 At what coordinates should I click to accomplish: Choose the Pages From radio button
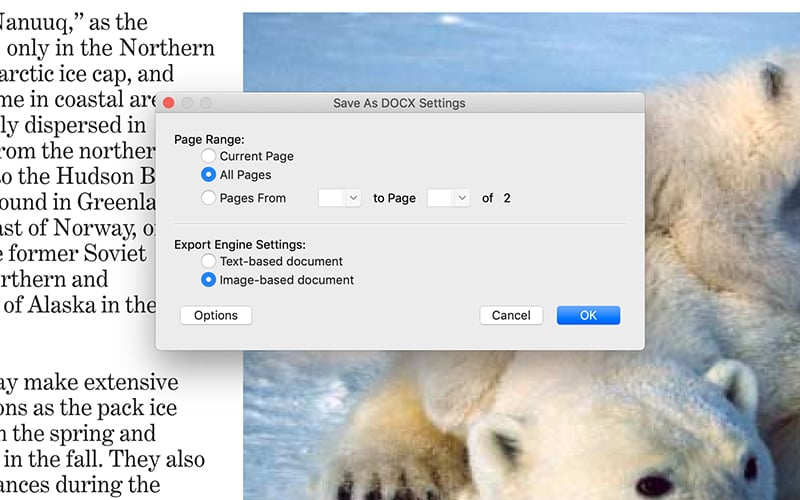[208, 197]
